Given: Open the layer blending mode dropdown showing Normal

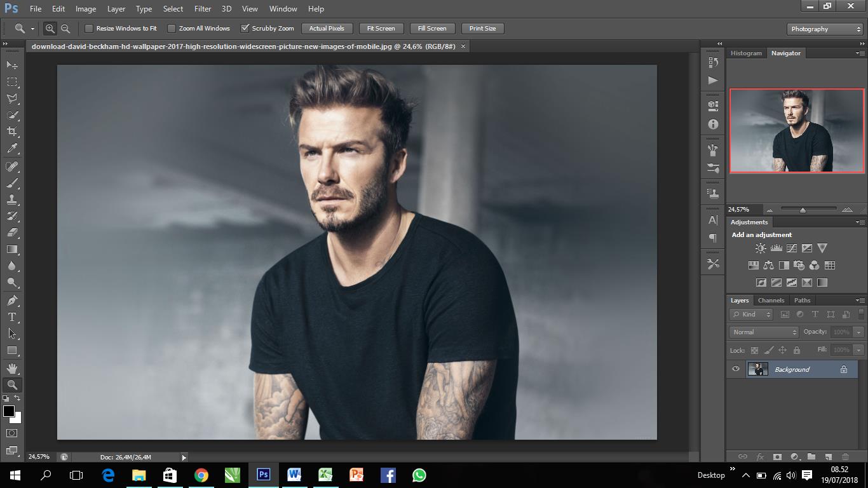Looking at the screenshot, I should tap(763, 332).
